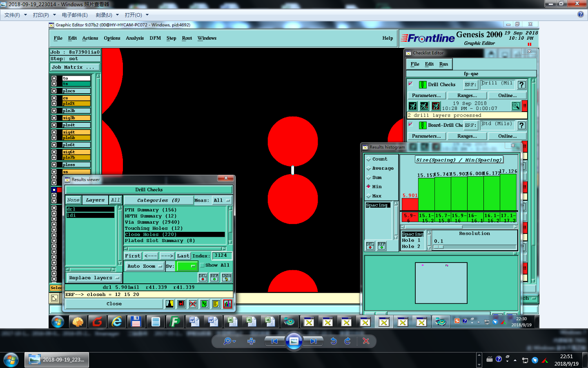
Task: Open the Replace layers dropdown
Action: [x=94, y=278]
